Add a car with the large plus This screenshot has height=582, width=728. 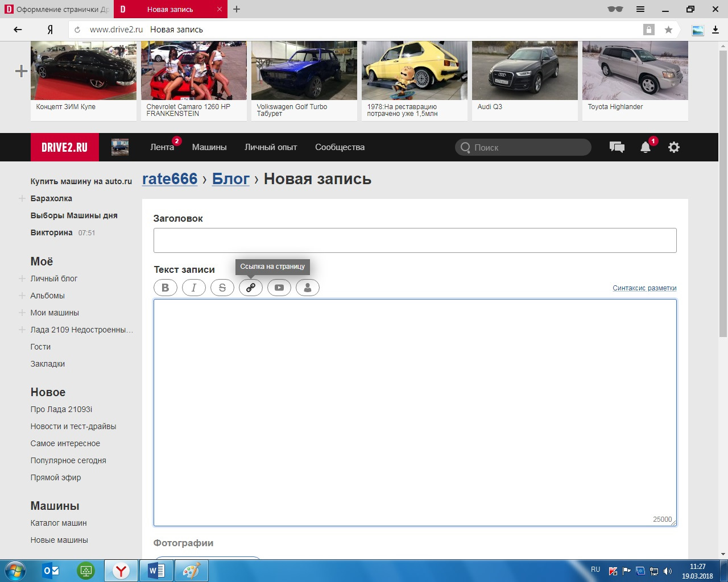tap(21, 71)
